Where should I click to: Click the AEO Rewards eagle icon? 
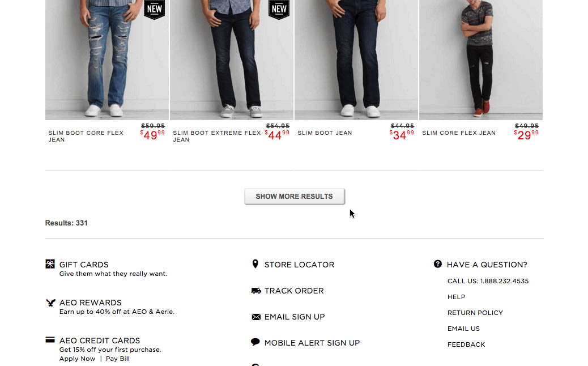click(50, 303)
